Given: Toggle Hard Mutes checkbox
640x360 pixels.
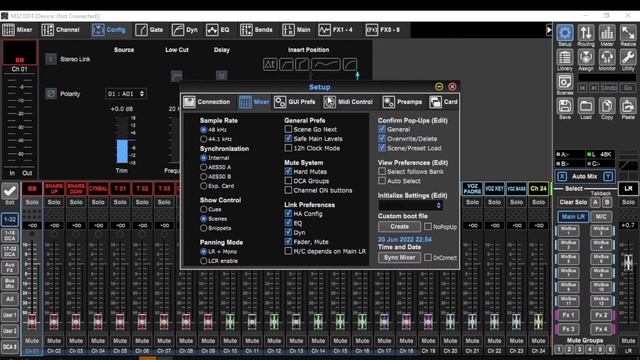Looking at the screenshot, I should (288, 172).
